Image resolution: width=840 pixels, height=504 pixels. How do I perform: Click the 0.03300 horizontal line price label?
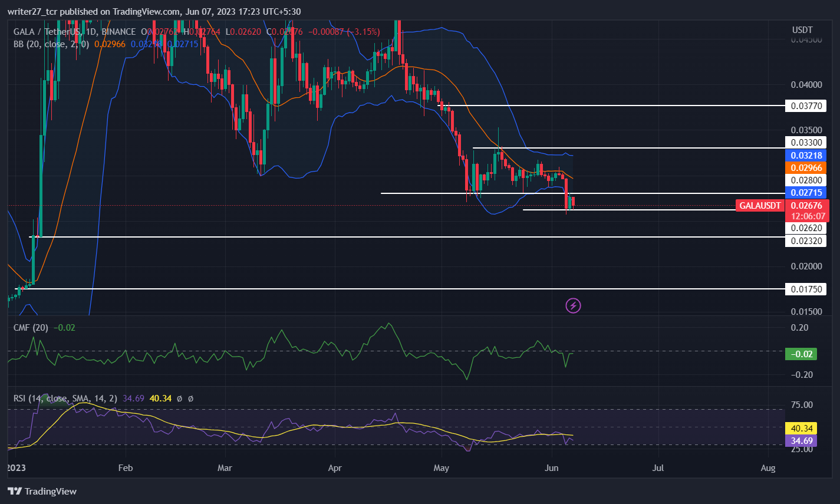[x=806, y=142]
